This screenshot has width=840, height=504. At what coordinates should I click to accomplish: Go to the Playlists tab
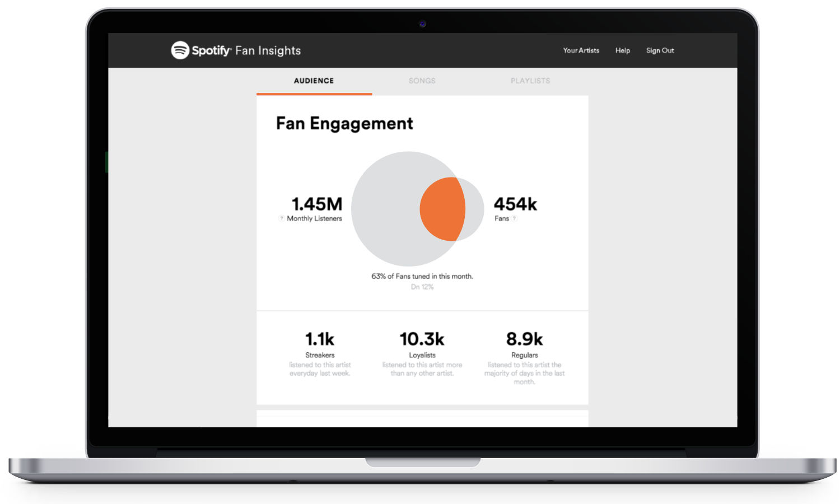coord(530,81)
